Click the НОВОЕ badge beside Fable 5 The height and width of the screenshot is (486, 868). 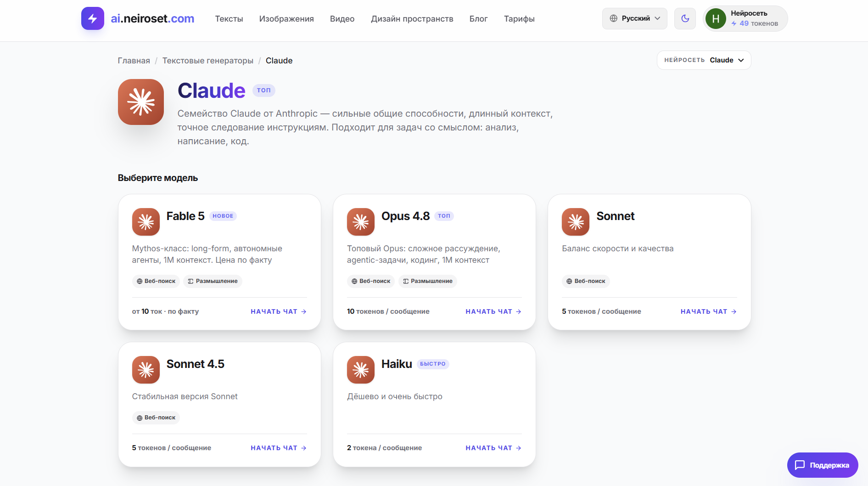point(223,216)
